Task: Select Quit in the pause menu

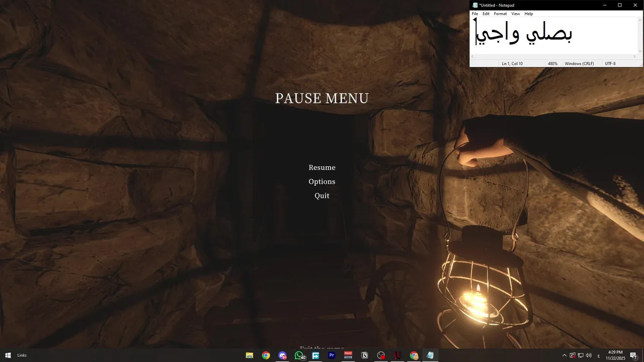Action: pyautogui.click(x=322, y=196)
